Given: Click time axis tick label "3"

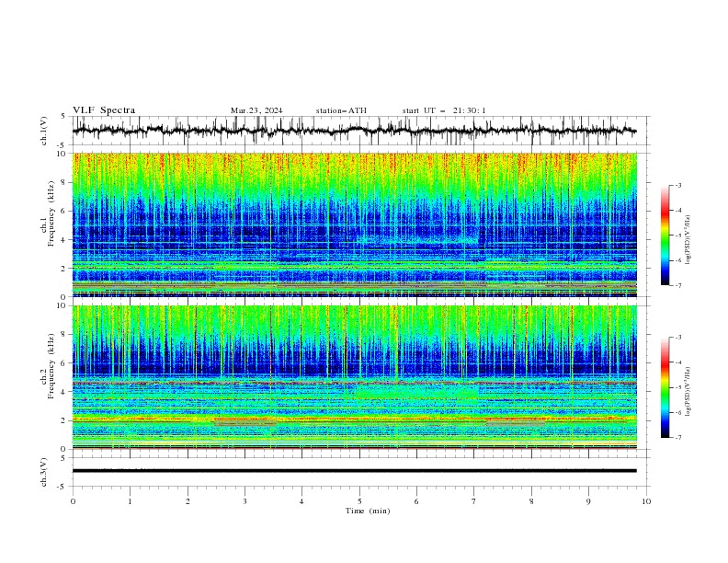Looking at the screenshot, I should 245,501.
